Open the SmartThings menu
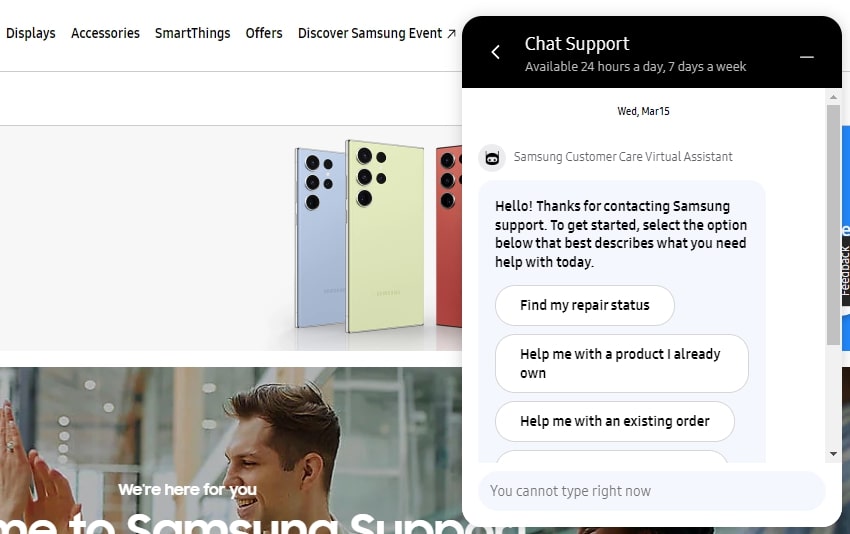The height and width of the screenshot is (534, 850). 192,34
